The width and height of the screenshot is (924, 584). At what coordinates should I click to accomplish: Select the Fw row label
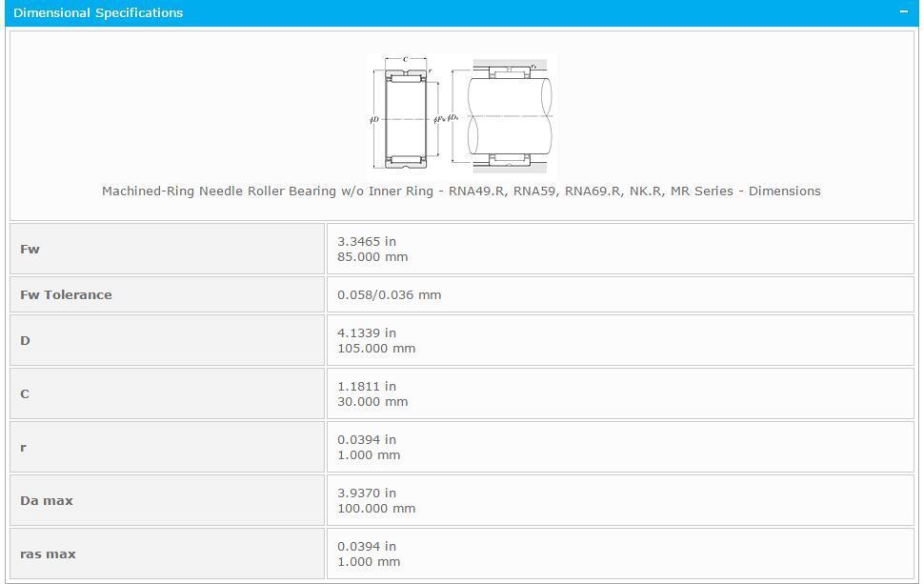click(x=30, y=249)
